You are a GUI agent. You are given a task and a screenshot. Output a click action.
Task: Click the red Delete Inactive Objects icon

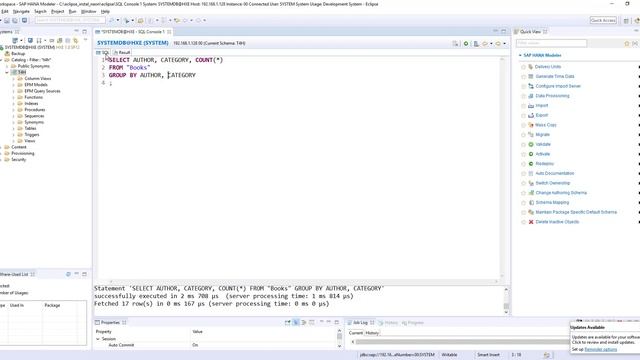coord(531,222)
